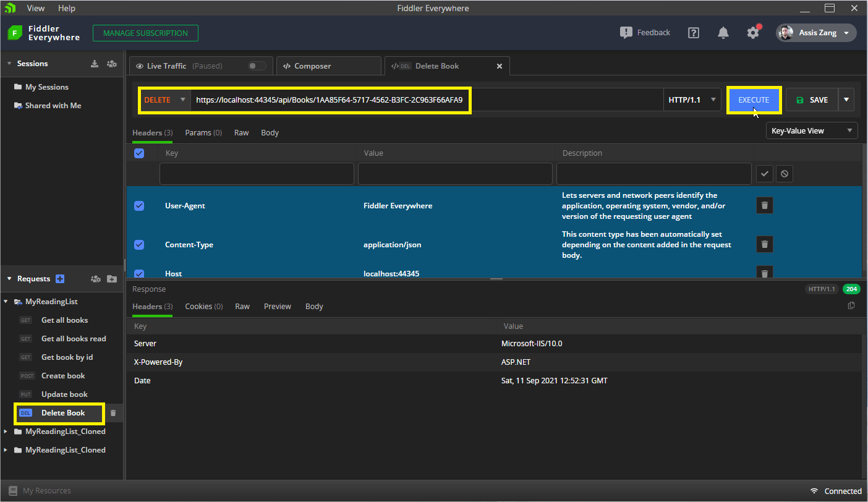Open the response Preview tab
The width and height of the screenshot is (868, 502).
point(277,307)
